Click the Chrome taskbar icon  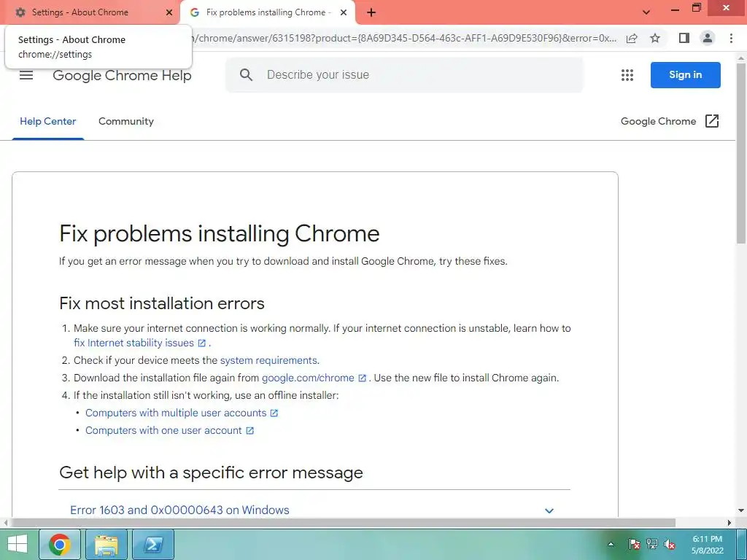point(60,544)
